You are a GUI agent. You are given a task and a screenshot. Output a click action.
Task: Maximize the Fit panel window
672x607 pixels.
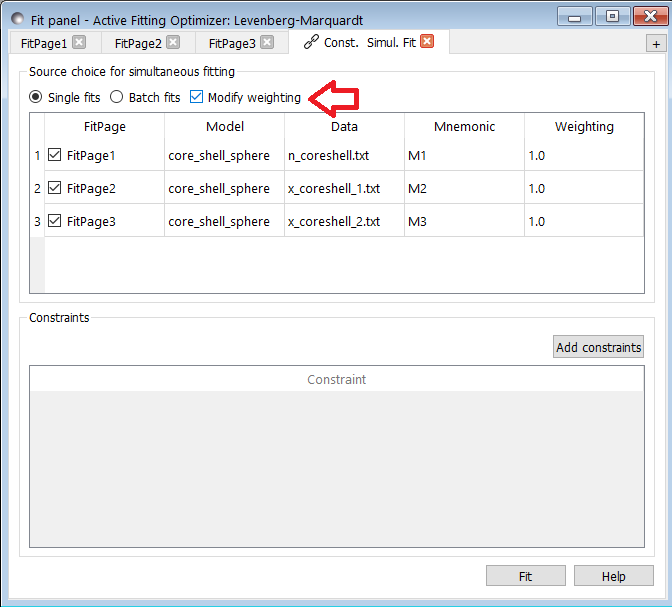click(x=612, y=16)
